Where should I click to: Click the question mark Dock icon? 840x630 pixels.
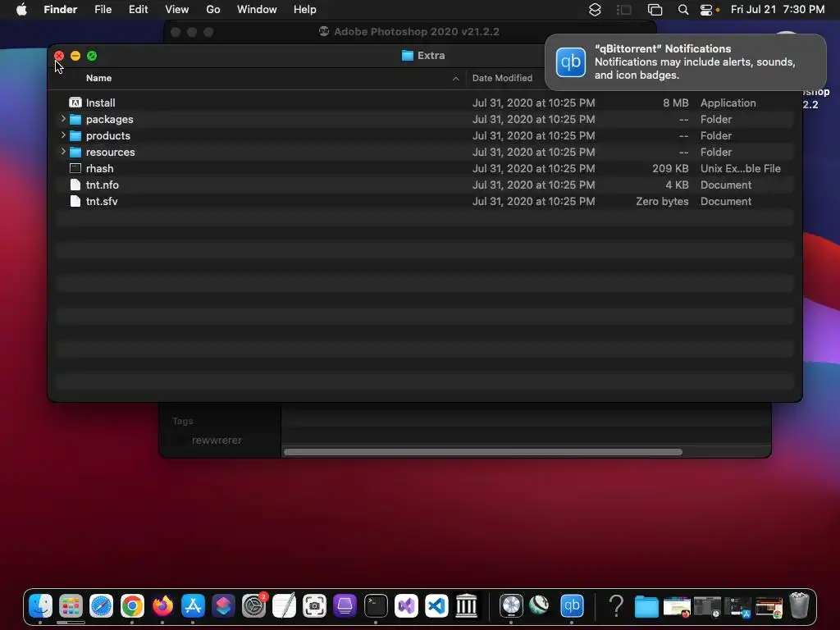pos(616,606)
